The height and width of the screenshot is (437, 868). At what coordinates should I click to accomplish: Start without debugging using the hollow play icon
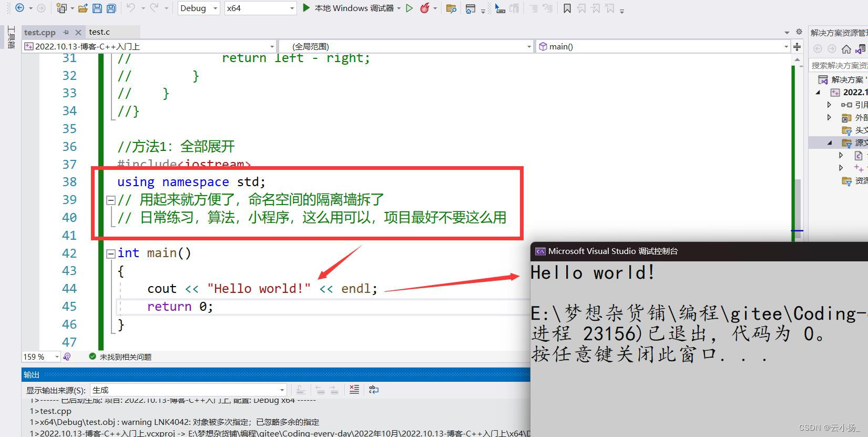point(409,8)
